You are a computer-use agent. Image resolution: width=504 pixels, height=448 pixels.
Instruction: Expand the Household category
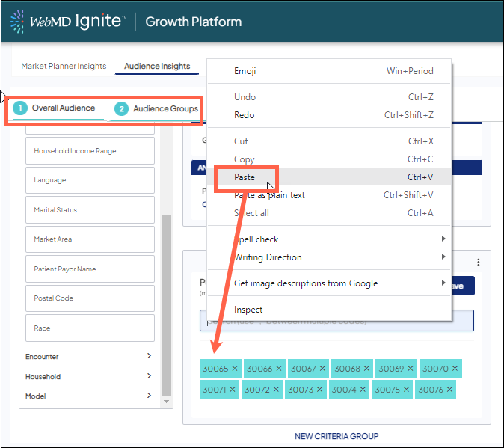click(x=149, y=376)
